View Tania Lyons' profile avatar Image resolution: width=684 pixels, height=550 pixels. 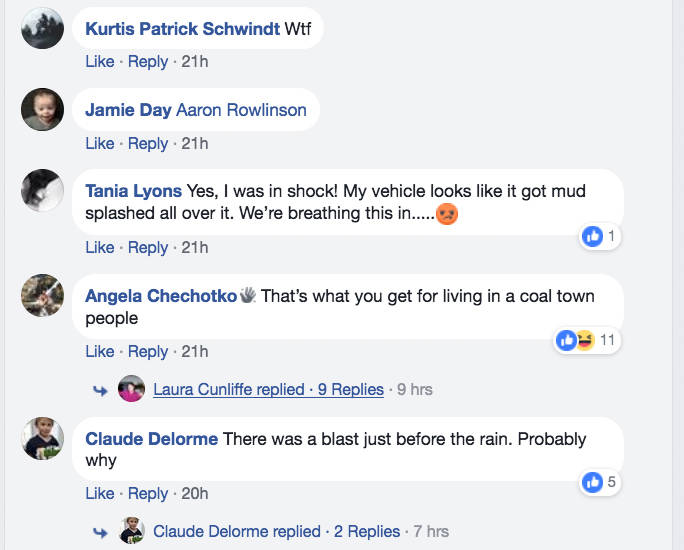click(x=42, y=191)
